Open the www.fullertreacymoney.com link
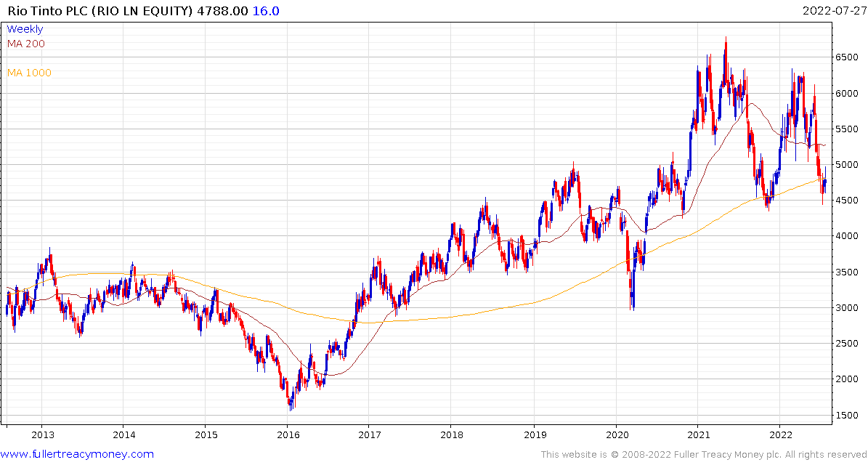868x465 pixels. click(77, 455)
